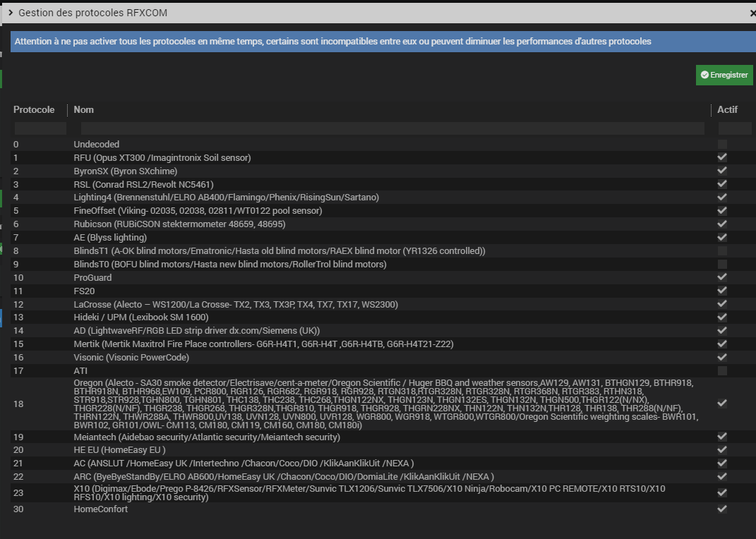The width and height of the screenshot is (756, 539).
Task: Uncheck the Lighting4 protocol
Action: pos(722,197)
